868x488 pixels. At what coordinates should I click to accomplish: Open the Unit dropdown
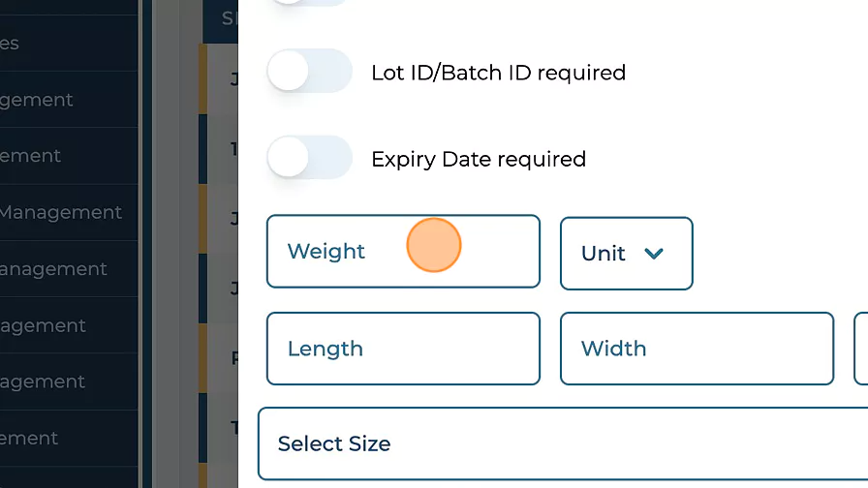(x=626, y=254)
